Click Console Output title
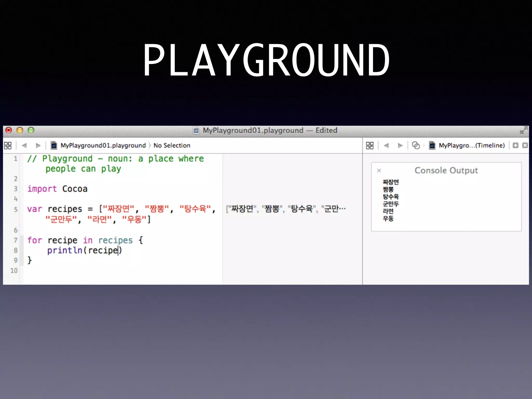 (x=446, y=170)
